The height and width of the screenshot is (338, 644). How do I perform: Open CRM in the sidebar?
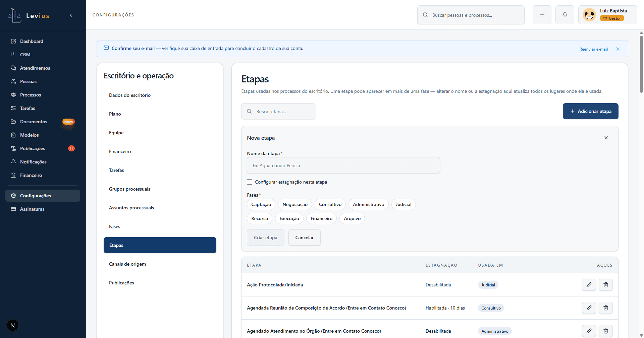tap(43, 55)
